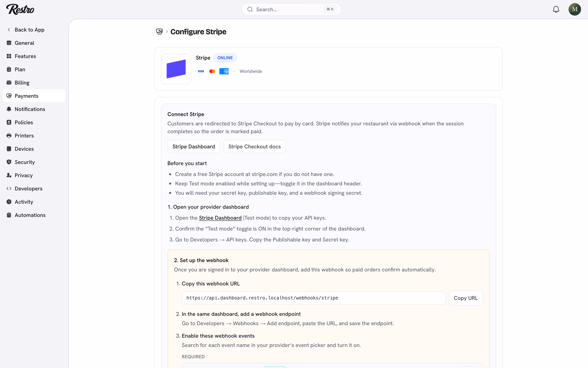Image resolution: width=588 pixels, height=368 pixels.
Task: Go to Security label in sidebar
Action: [x=25, y=162]
